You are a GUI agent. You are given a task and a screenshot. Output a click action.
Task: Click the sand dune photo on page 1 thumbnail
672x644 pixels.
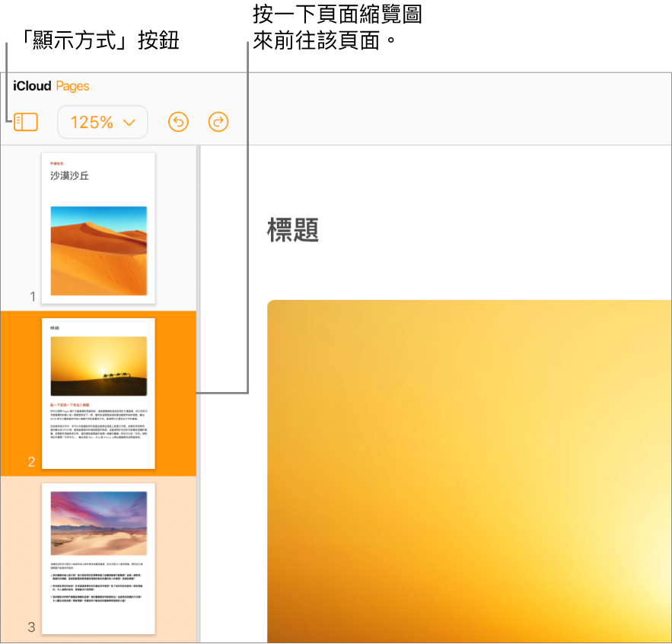click(x=98, y=251)
